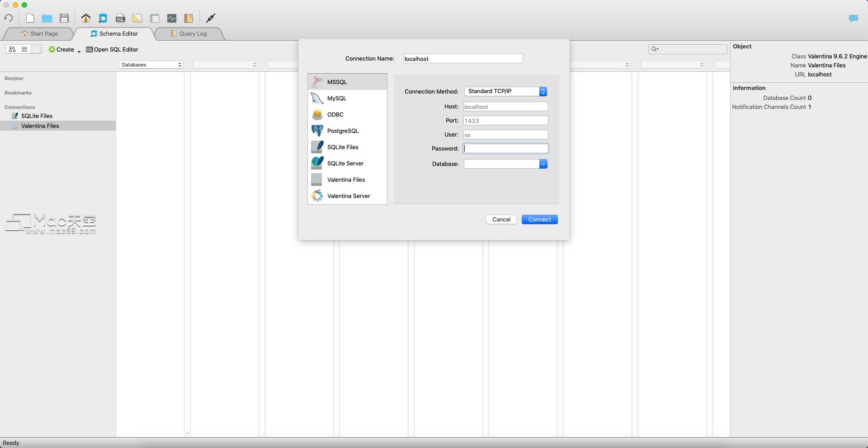Screen dimensions: 868x448
Task: Switch to the Query Log tab
Action: click(189, 33)
